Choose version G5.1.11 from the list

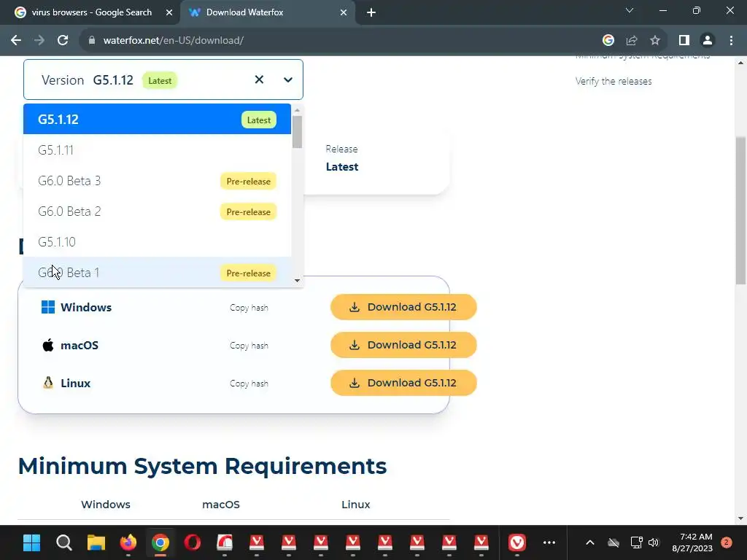[158, 150]
